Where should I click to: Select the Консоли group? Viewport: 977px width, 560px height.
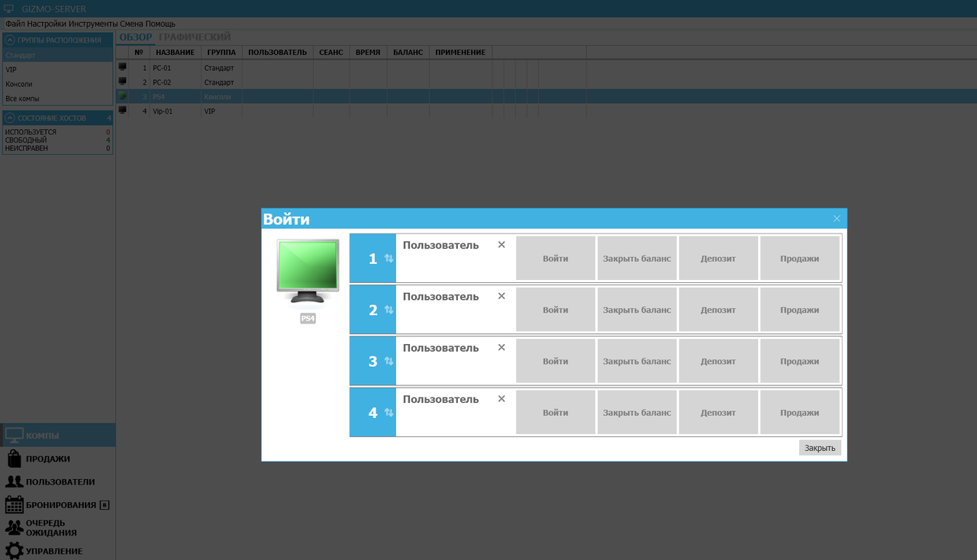point(58,84)
